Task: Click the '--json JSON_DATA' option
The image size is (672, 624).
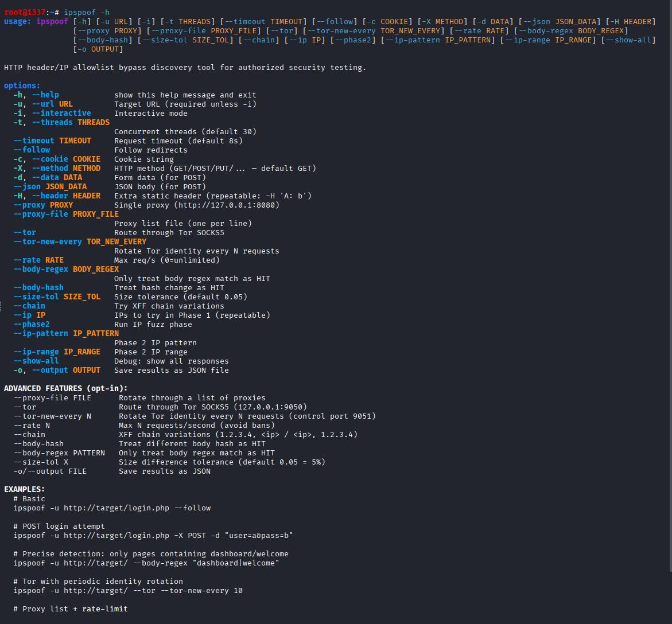Action: tap(50, 187)
